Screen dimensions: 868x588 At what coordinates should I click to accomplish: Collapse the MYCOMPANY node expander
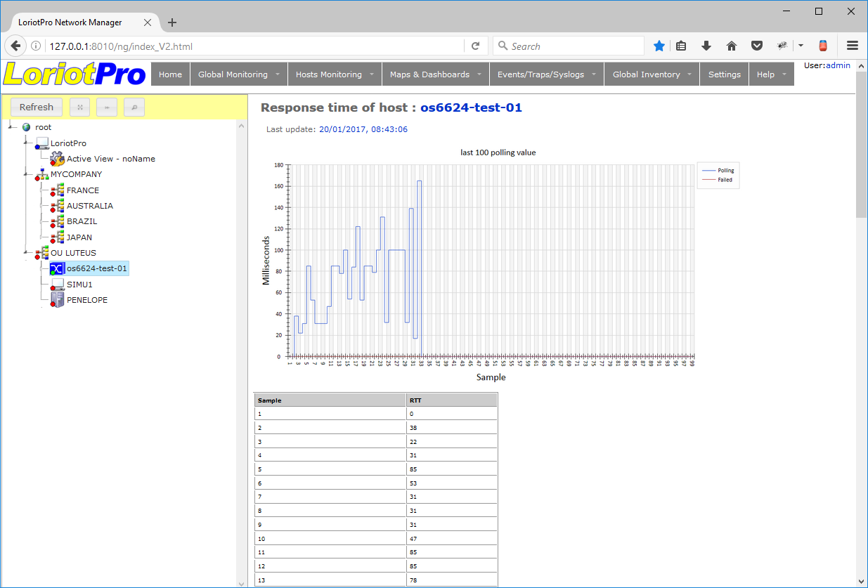coord(27,174)
